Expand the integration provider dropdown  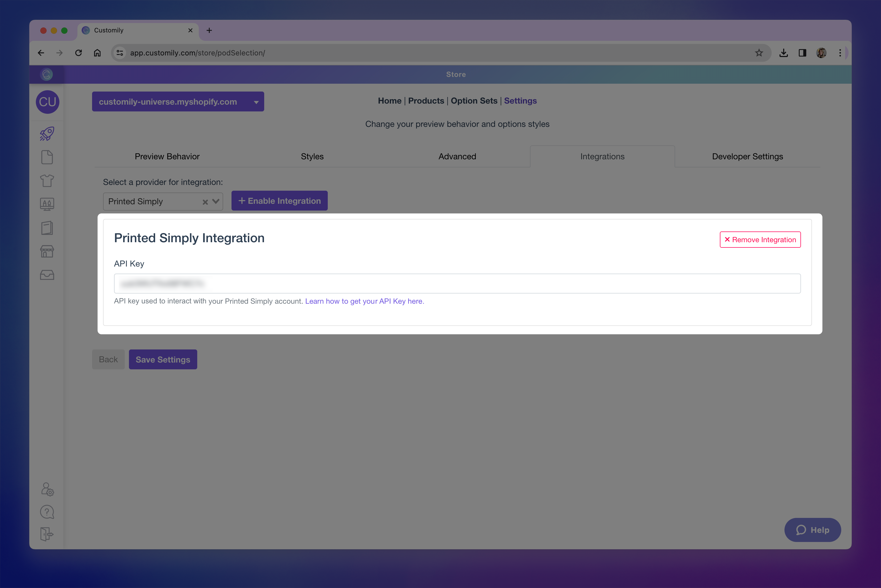click(x=215, y=201)
